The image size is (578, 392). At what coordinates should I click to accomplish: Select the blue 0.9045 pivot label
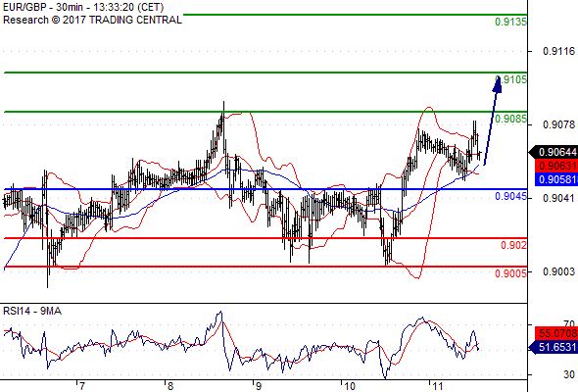[510, 196]
